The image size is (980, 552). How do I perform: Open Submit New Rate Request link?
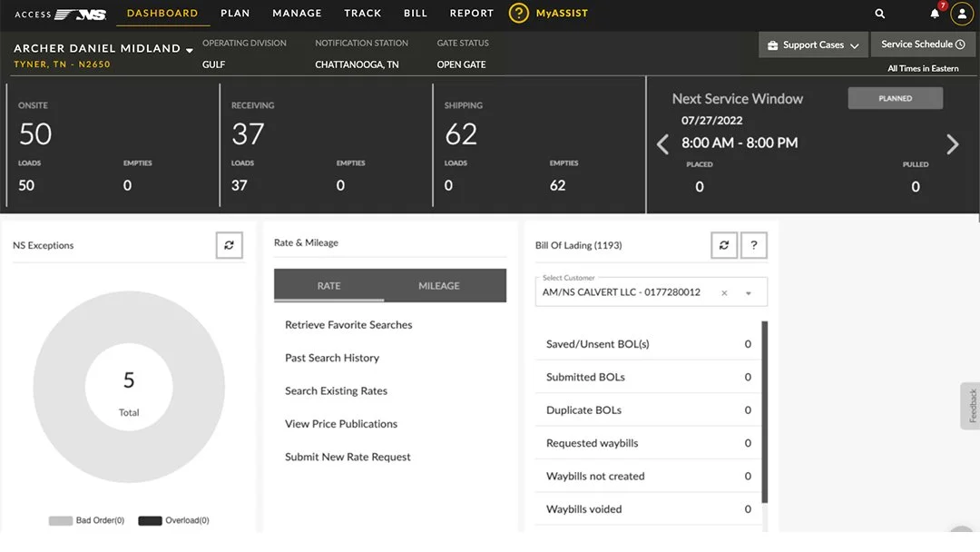point(348,457)
